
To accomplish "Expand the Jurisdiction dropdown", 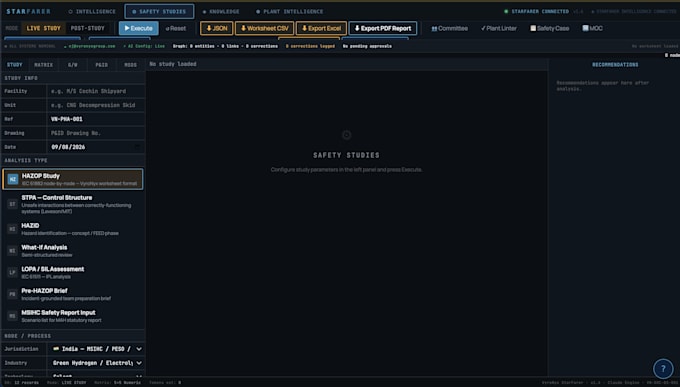I will (x=96, y=349).
